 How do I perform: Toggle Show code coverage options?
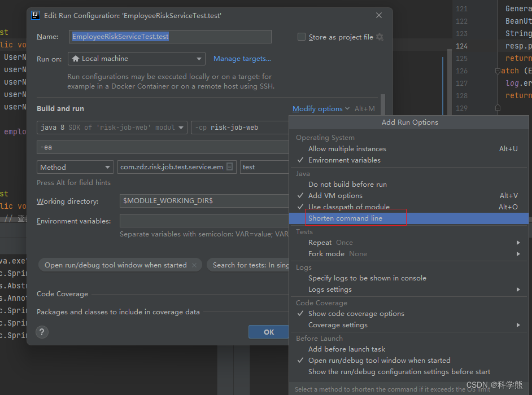coord(408,314)
